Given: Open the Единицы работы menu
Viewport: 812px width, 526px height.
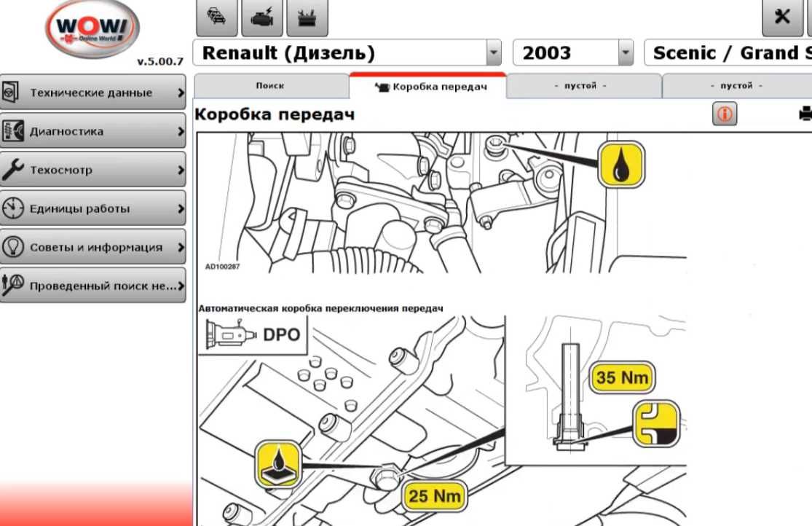Looking at the screenshot, I should [92, 208].
